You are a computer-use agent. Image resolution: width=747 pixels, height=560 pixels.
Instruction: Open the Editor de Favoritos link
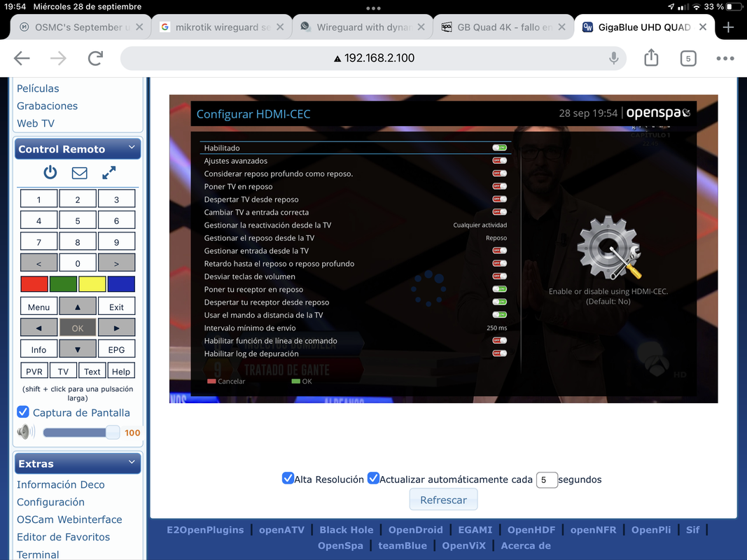point(64,537)
